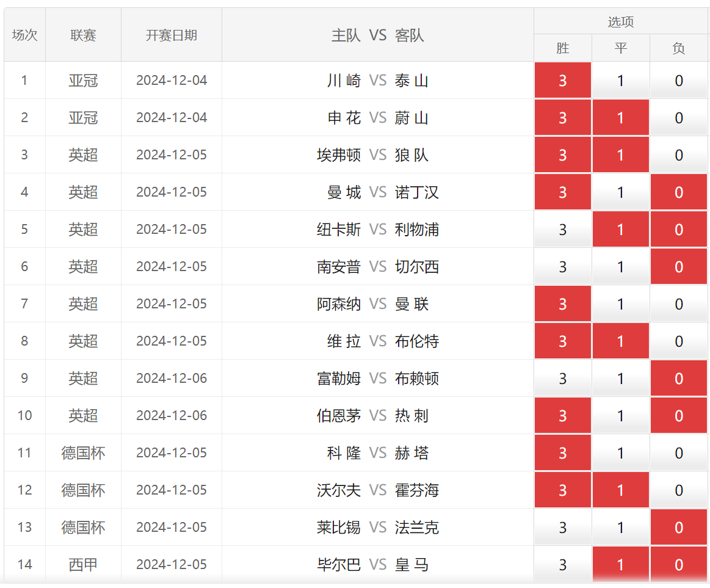Click the 平 sub-header
This screenshot has height=588, width=710.
[620, 48]
